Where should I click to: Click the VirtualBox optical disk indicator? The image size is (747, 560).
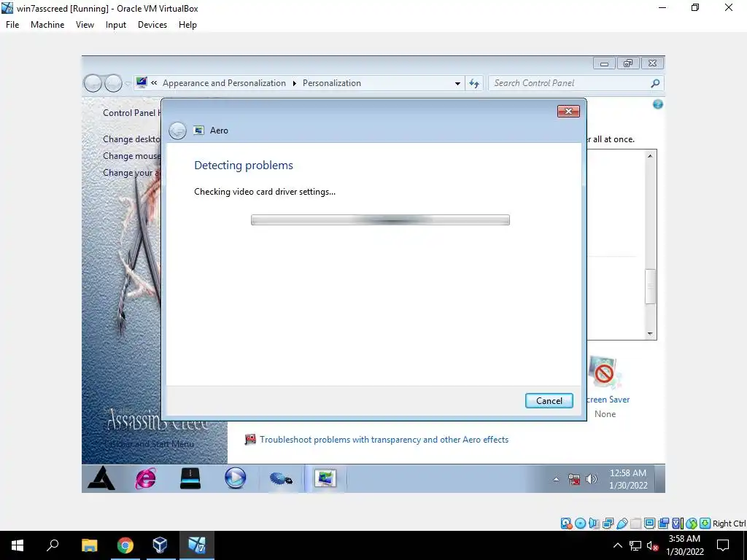tap(580, 524)
